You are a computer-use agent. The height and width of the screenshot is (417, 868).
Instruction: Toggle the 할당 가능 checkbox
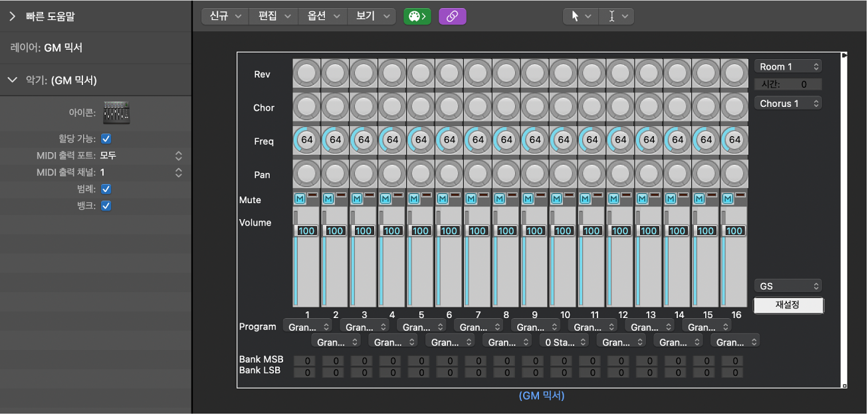click(x=106, y=139)
